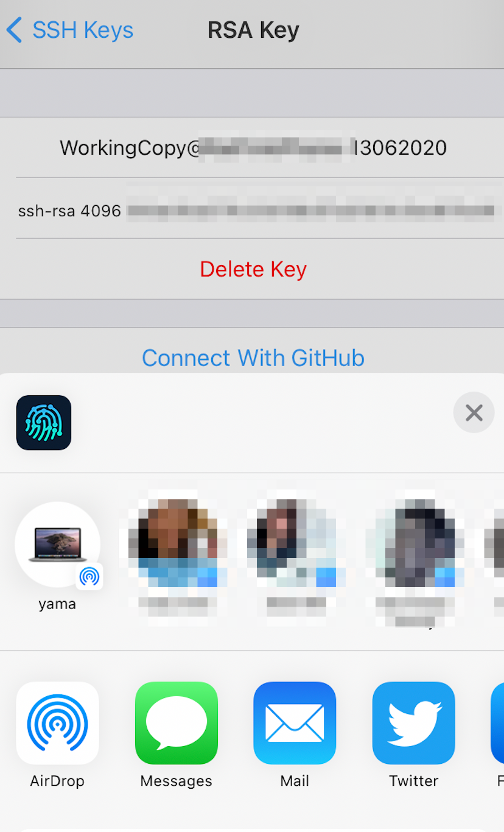
Task: Share via Messages app
Action: pyautogui.click(x=177, y=735)
